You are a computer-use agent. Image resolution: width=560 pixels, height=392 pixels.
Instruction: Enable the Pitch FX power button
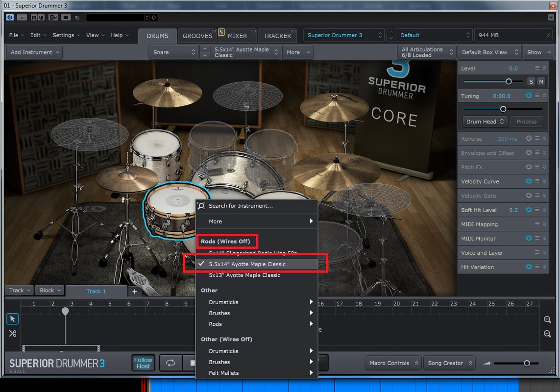529,167
